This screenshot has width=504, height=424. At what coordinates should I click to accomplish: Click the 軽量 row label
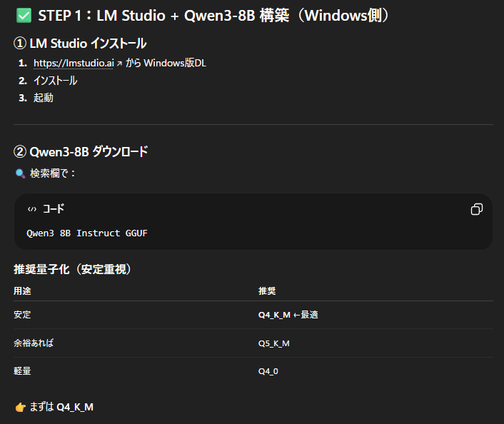click(23, 371)
